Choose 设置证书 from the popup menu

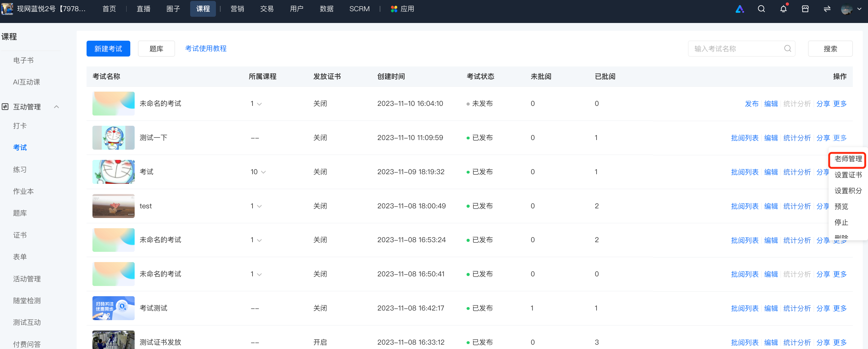tap(848, 175)
